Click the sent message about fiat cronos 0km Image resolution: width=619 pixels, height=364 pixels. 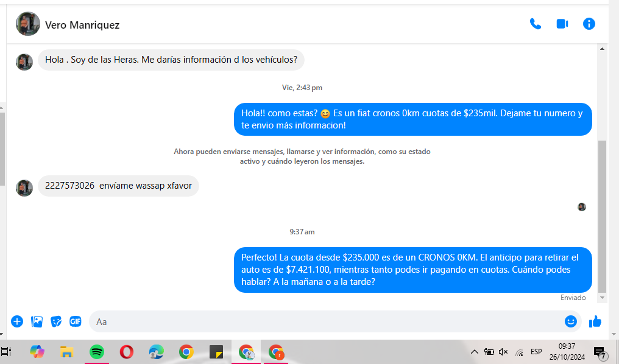(x=413, y=119)
